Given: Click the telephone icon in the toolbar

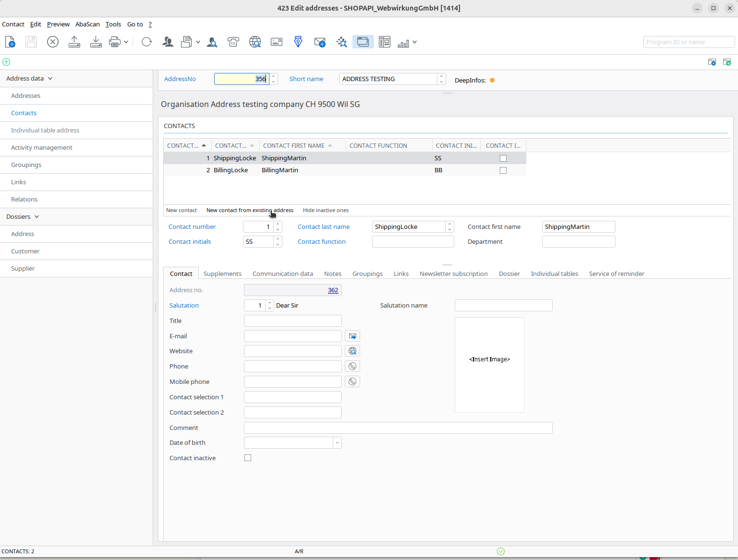Looking at the screenshot, I should pyautogui.click(x=233, y=42).
